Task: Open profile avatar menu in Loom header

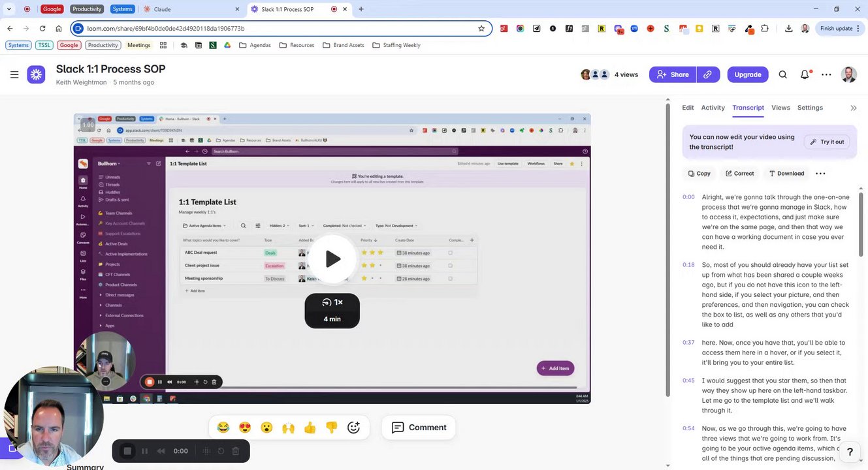Action: [x=848, y=74]
